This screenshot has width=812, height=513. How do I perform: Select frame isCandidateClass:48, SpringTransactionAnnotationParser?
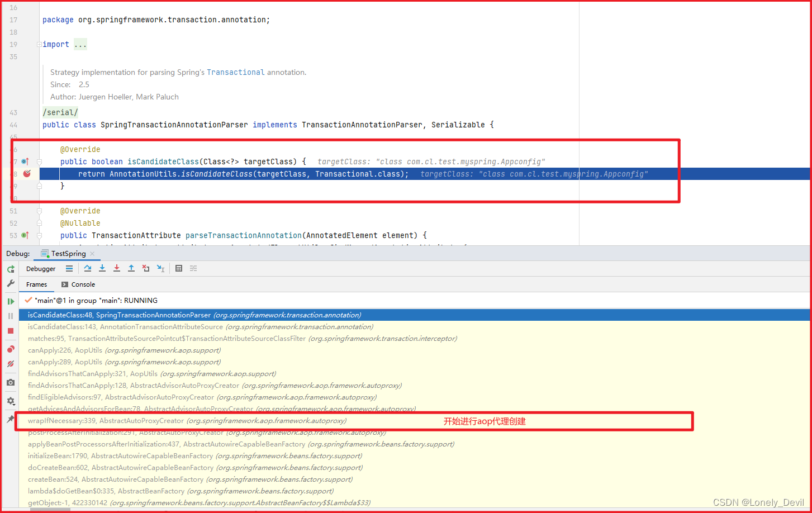[414, 315]
